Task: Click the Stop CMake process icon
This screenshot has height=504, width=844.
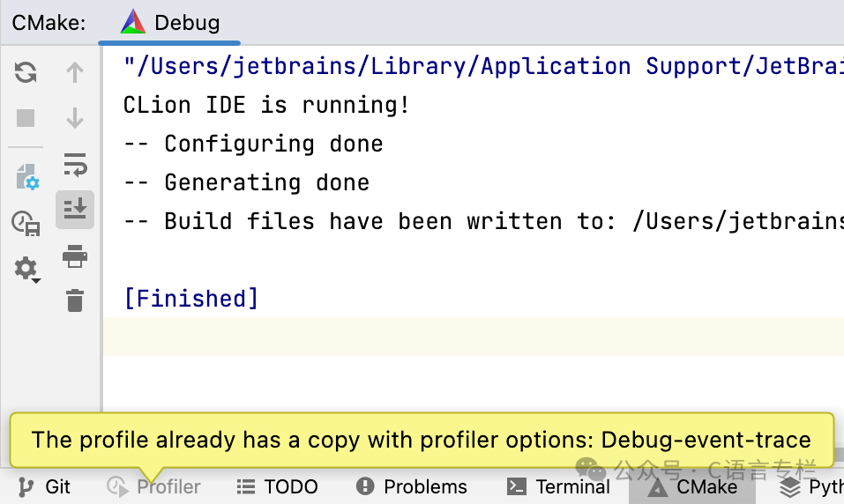Action: click(x=26, y=118)
